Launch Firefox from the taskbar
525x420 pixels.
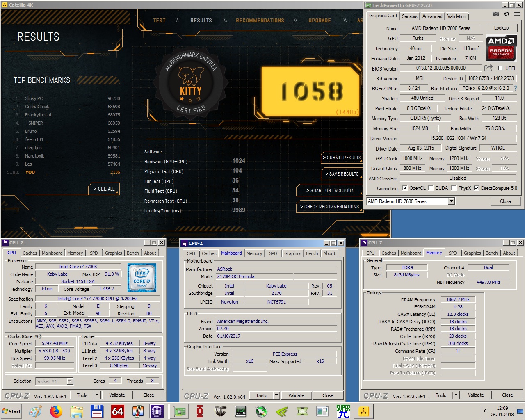click(56, 411)
